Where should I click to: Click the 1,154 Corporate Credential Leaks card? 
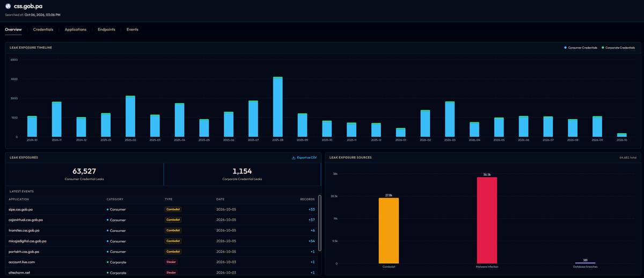241,174
